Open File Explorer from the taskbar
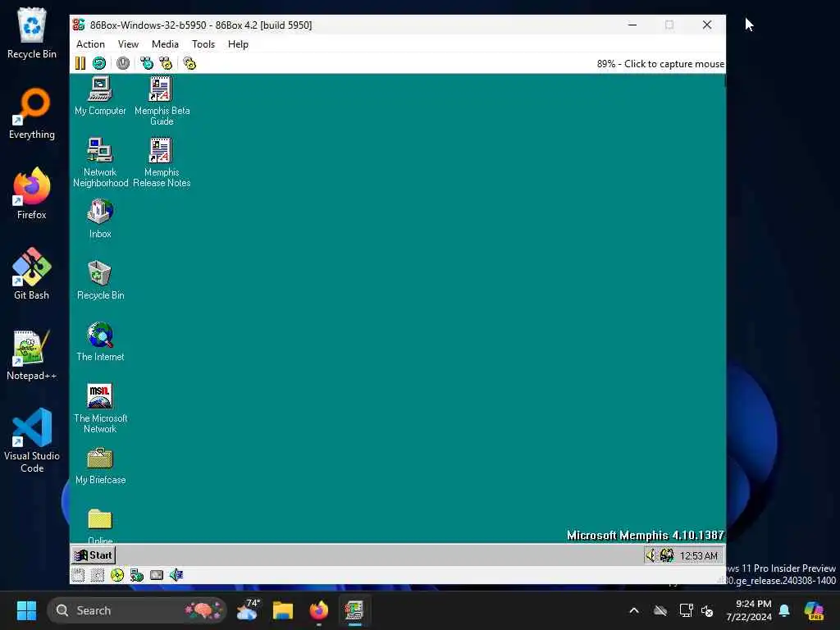This screenshot has width=840, height=630. coord(283,610)
